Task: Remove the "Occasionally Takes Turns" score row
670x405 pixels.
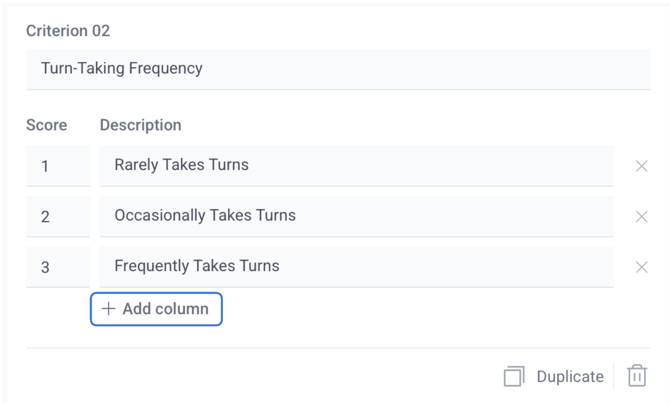Action: coord(642,216)
